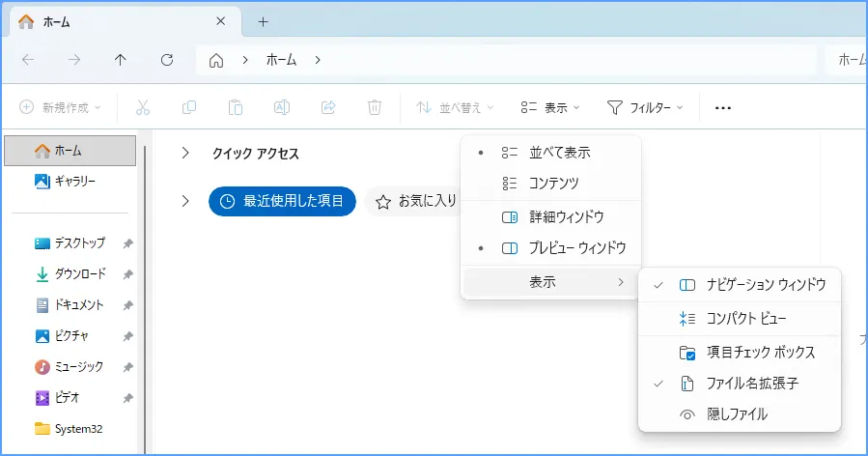868x456 pixels.
Task: Close the ホーム tab
Action: point(221,21)
